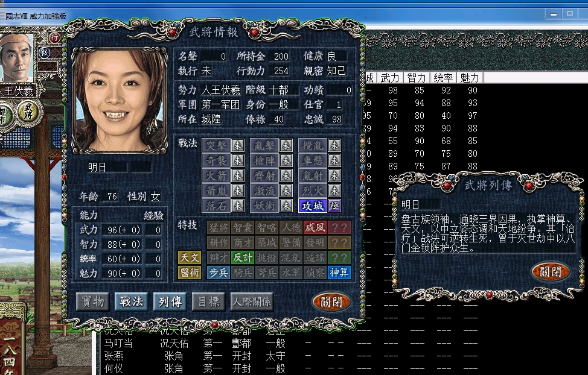Open the 人際關係 relationships button

click(251, 301)
